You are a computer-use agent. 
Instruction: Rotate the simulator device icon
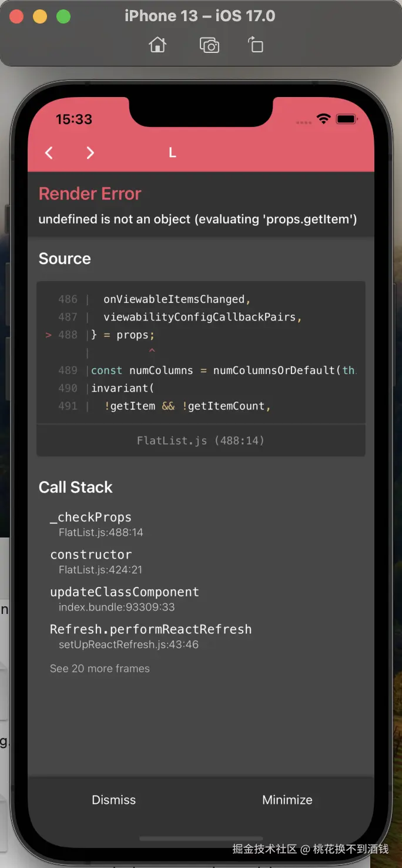[256, 45]
